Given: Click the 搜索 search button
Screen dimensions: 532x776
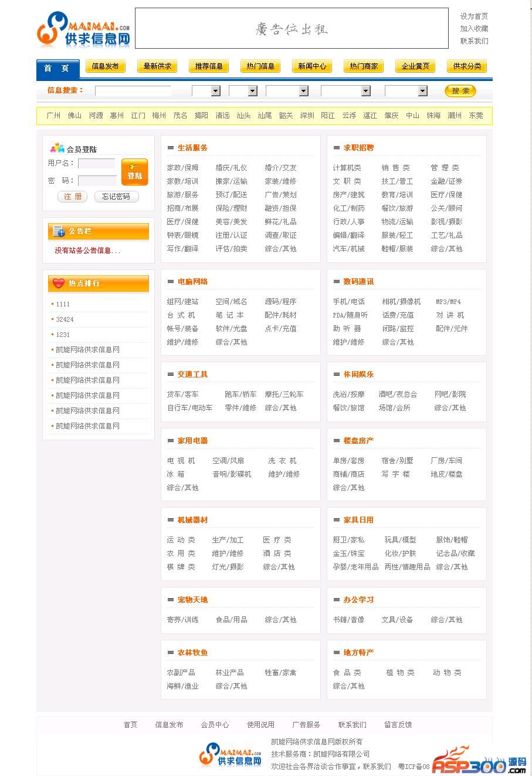Looking at the screenshot, I should coord(460,91).
